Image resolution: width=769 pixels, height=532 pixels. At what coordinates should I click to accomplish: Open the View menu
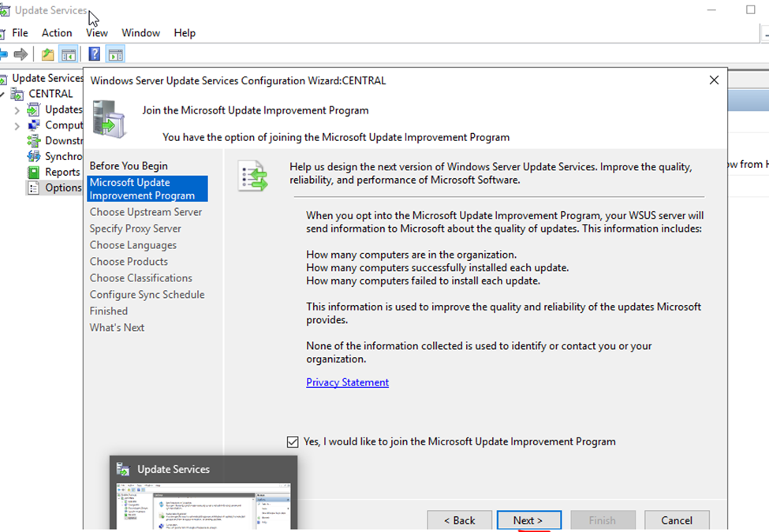(x=97, y=33)
